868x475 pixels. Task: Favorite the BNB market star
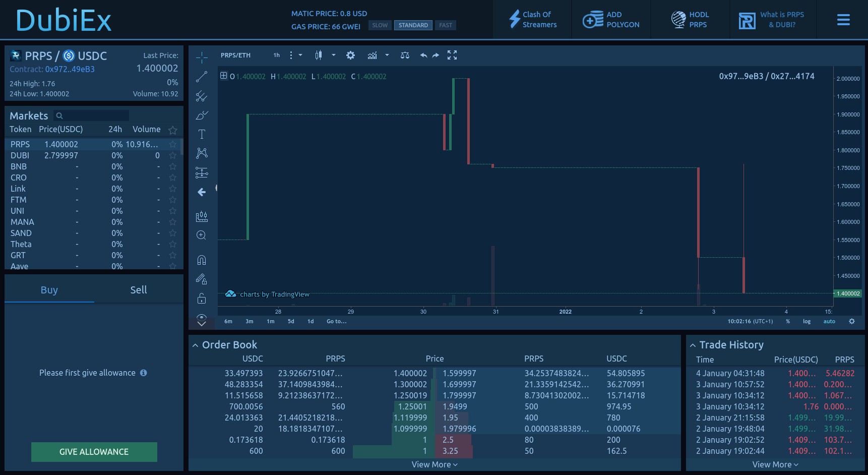point(173,167)
